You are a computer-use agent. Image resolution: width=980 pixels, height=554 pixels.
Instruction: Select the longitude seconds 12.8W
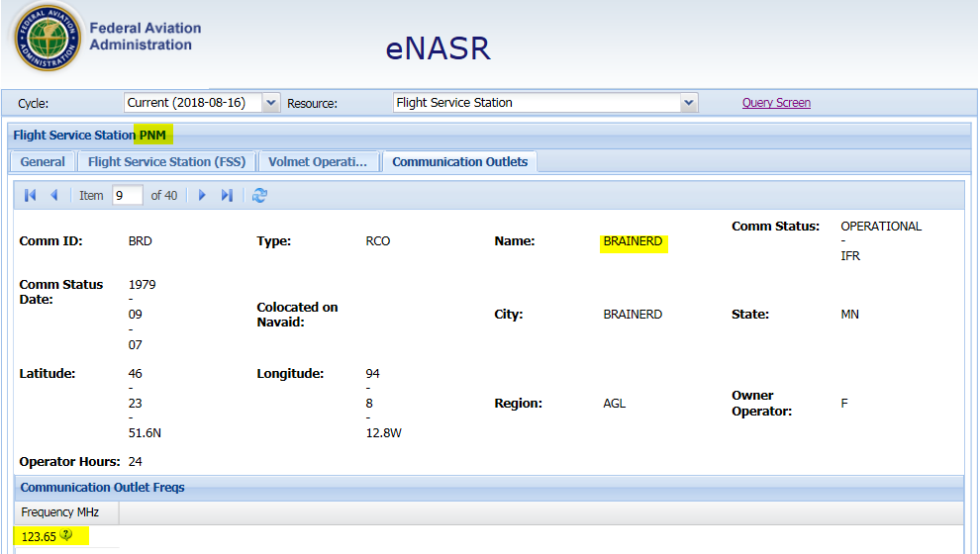point(384,433)
